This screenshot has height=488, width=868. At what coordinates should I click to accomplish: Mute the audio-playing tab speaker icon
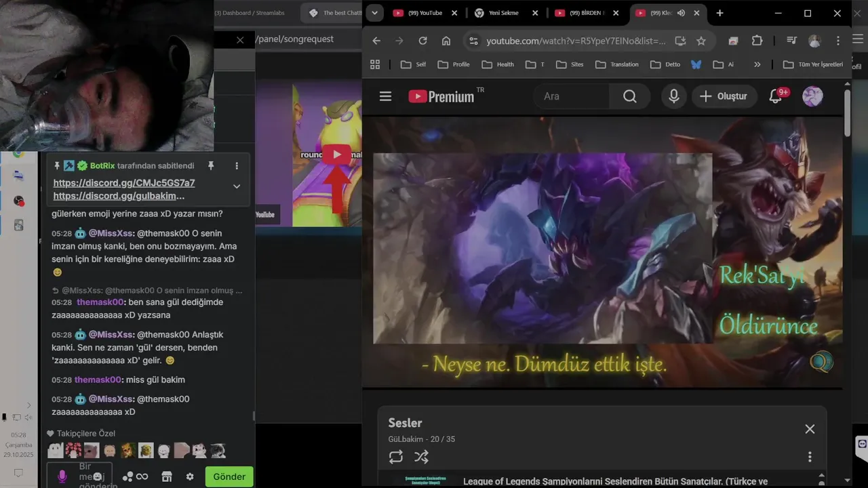[681, 13]
